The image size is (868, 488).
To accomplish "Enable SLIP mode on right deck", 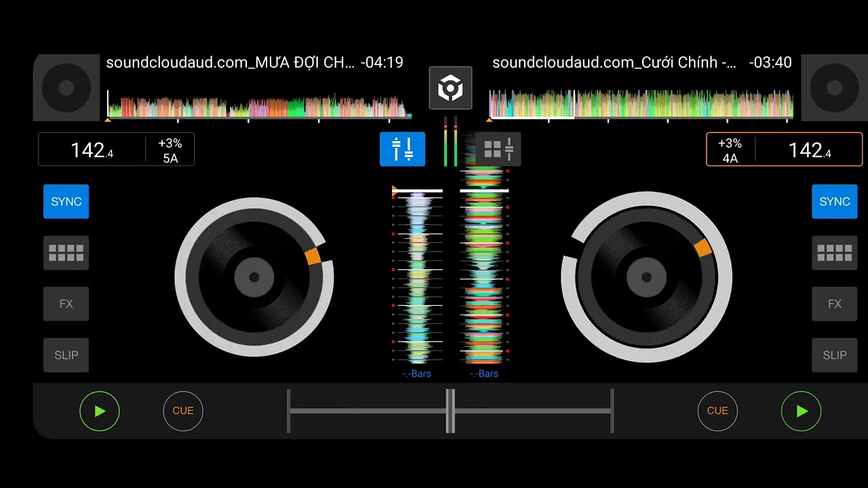I will point(835,355).
